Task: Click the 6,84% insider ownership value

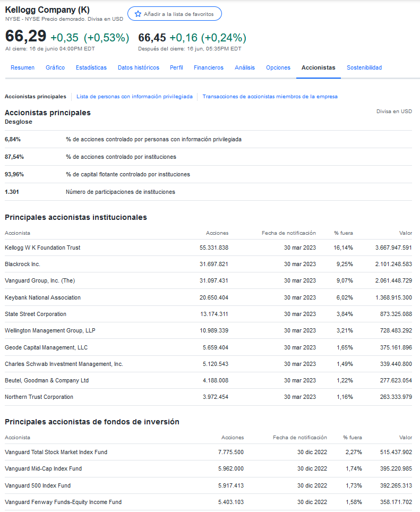Action: pyautogui.click(x=13, y=140)
